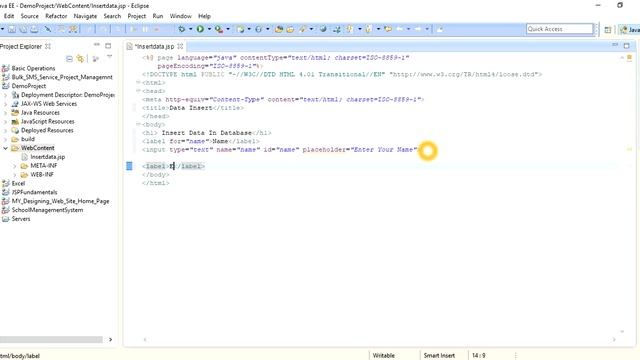Select the Basic Operations project
Image resolution: width=640 pixels, height=360 pixels.
tap(33, 68)
